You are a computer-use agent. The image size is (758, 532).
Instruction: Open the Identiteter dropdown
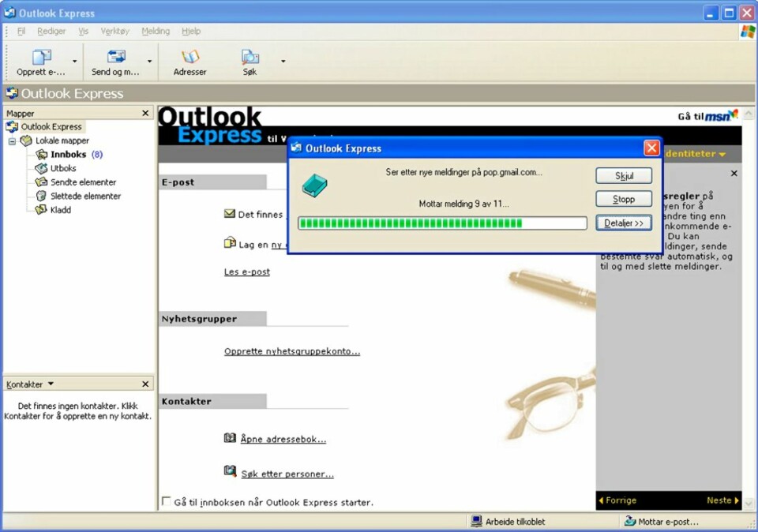[695, 154]
